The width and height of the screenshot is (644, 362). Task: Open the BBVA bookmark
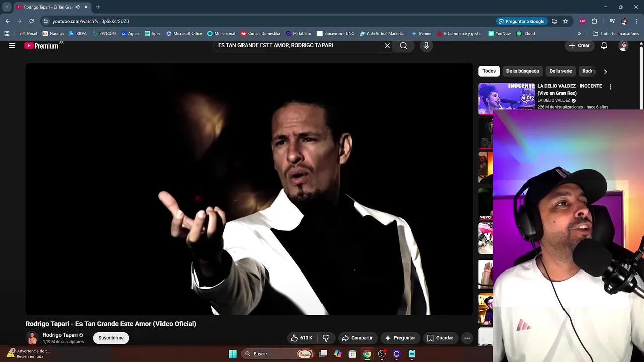[78, 34]
